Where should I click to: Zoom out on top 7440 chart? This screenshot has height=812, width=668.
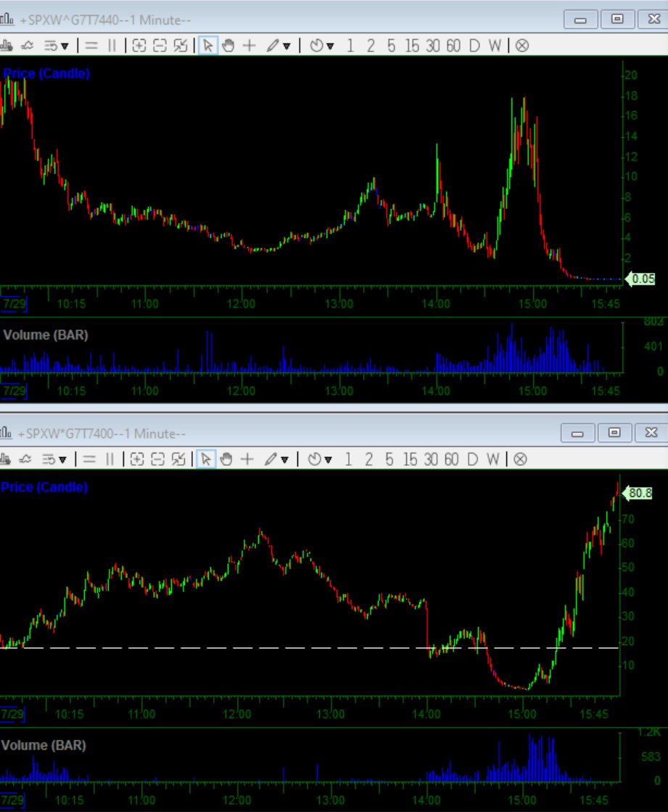(x=160, y=46)
